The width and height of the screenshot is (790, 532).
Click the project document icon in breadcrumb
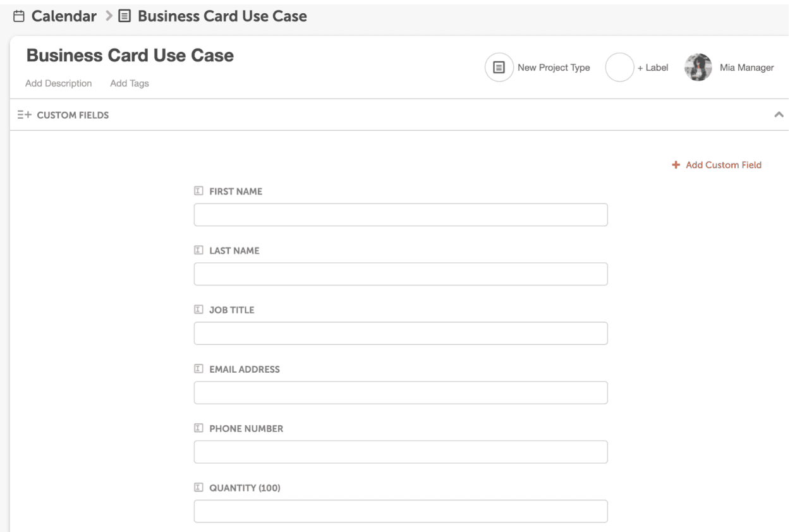click(x=125, y=16)
